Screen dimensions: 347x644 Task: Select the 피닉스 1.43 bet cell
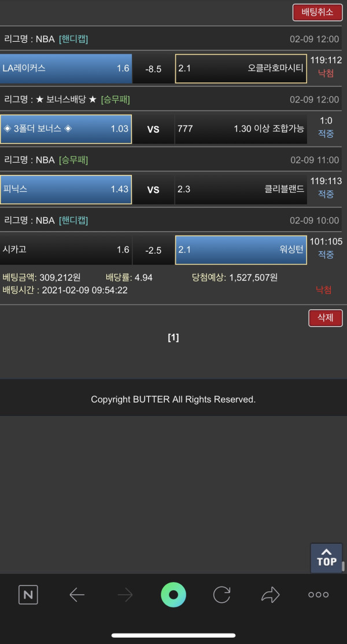click(x=65, y=189)
